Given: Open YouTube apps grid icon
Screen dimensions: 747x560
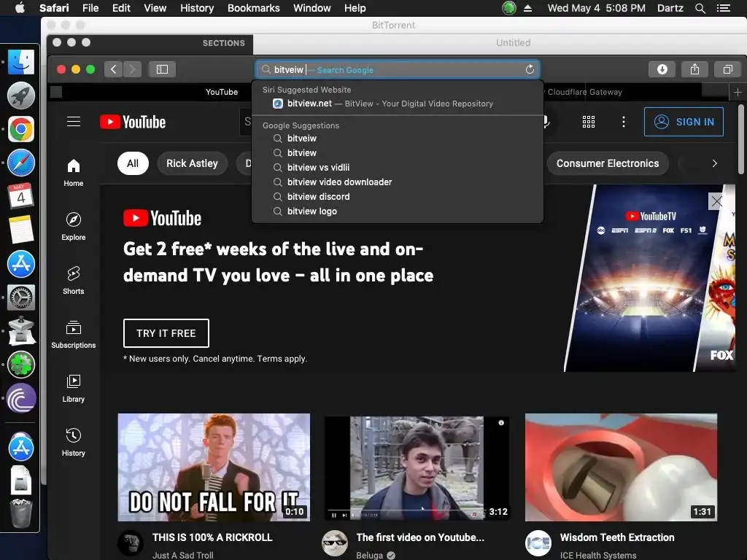Looking at the screenshot, I should 589,122.
